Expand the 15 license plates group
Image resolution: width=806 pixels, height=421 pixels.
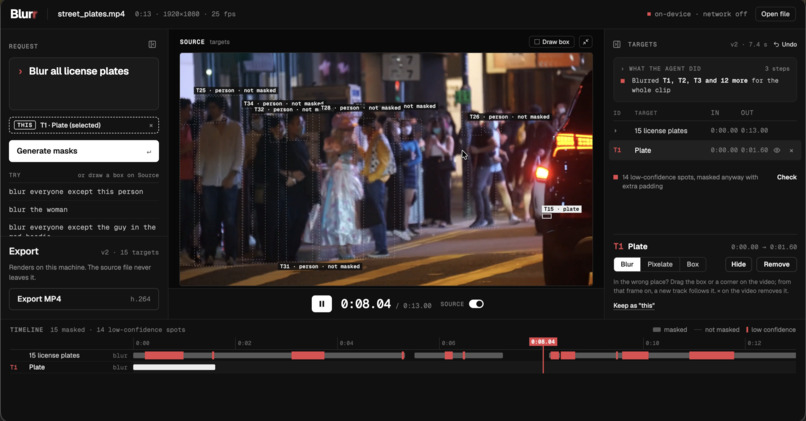tap(616, 131)
